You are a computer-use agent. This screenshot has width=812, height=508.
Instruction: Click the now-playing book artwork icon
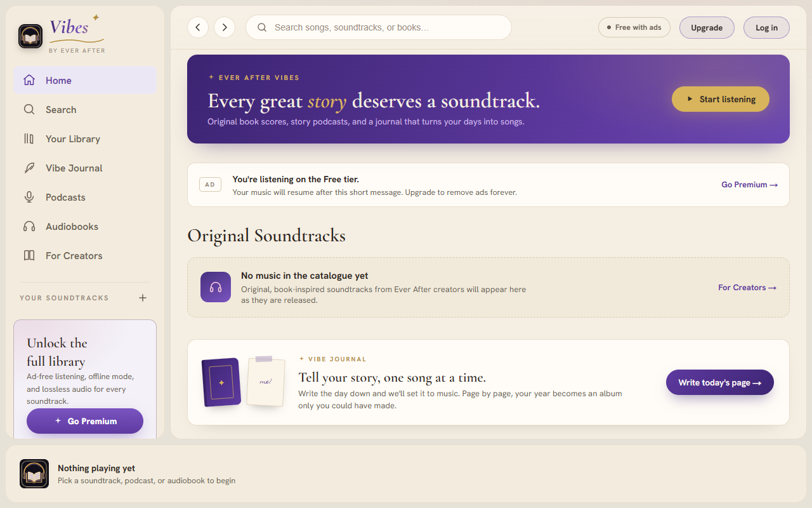34,474
